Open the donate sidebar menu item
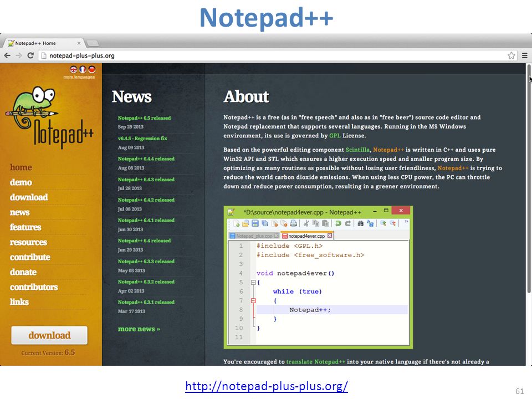This screenshot has height=399, width=532. pyautogui.click(x=23, y=272)
